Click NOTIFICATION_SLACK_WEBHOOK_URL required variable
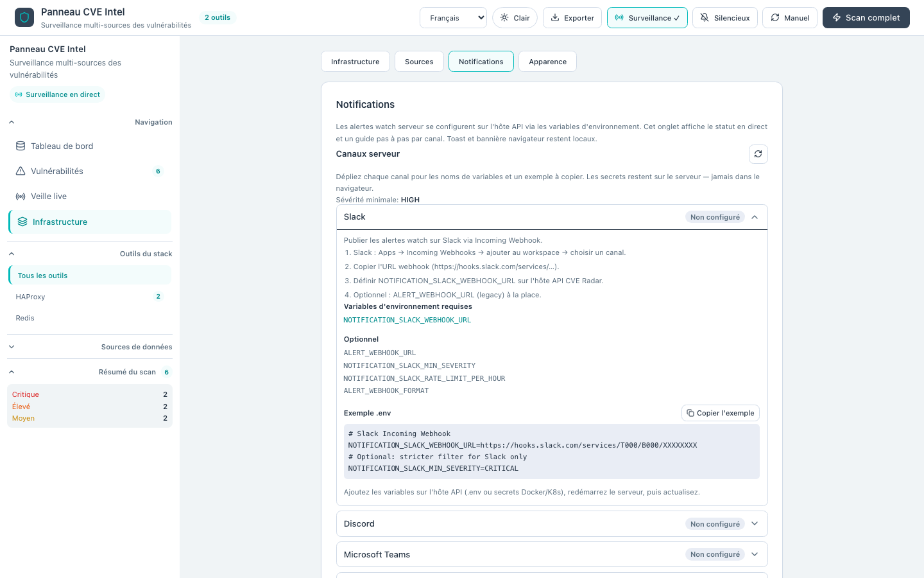 407,320
